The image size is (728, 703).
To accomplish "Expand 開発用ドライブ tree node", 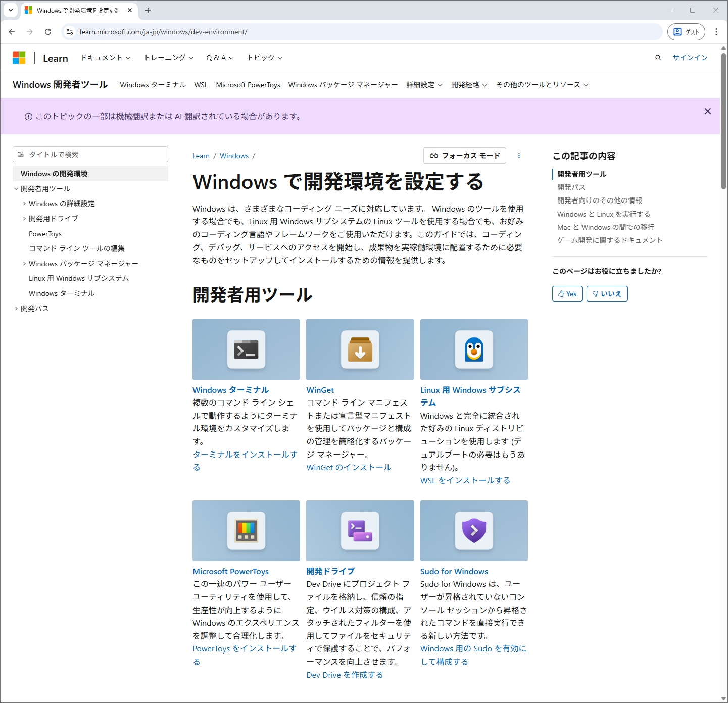I will 24,219.
